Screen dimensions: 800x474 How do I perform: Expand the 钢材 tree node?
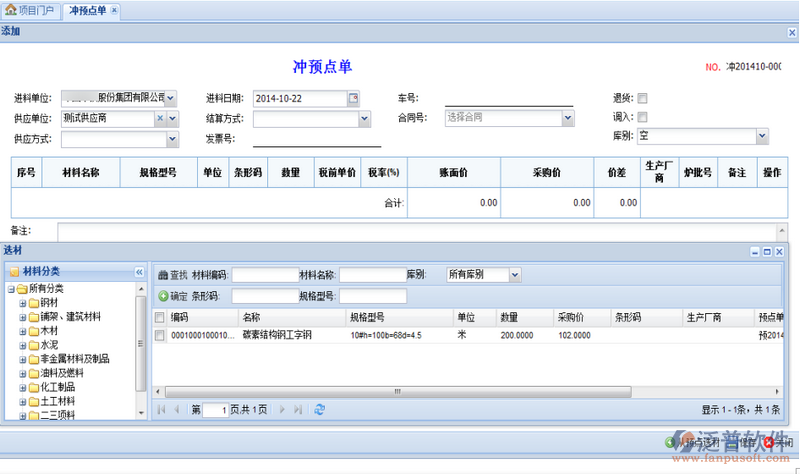pyautogui.click(x=22, y=303)
